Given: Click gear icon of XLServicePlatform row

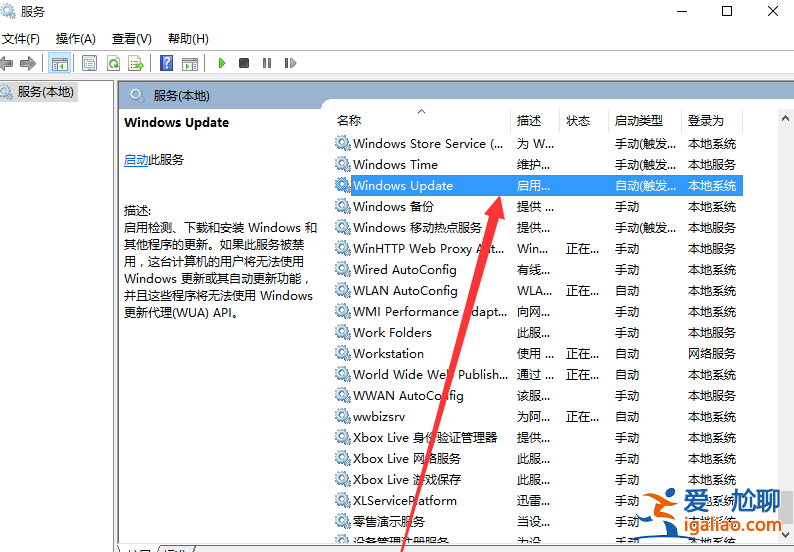Looking at the screenshot, I should (343, 500).
